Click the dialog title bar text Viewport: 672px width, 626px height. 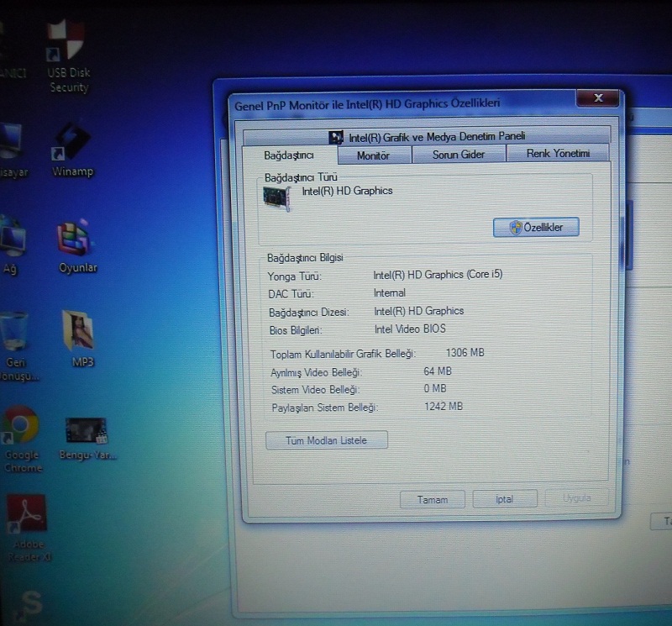[x=367, y=105]
